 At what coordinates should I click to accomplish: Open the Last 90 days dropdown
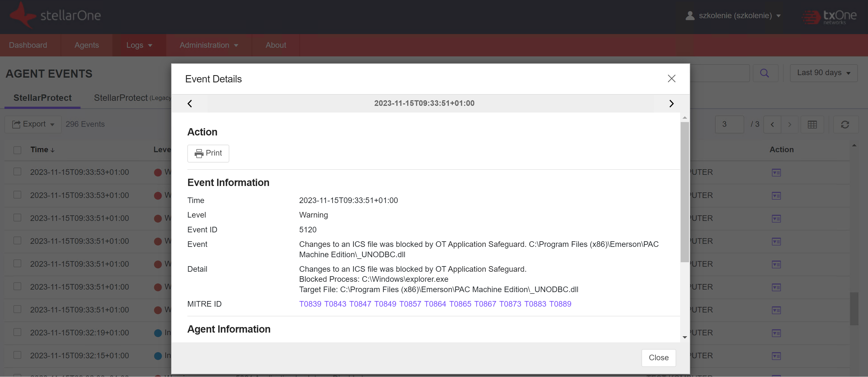pos(823,73)
